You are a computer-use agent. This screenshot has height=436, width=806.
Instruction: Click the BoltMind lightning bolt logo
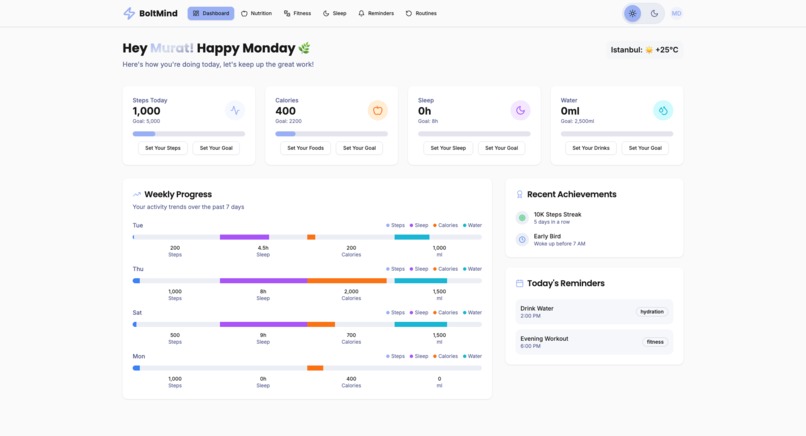pyautogui.click(x=129, y=13)
